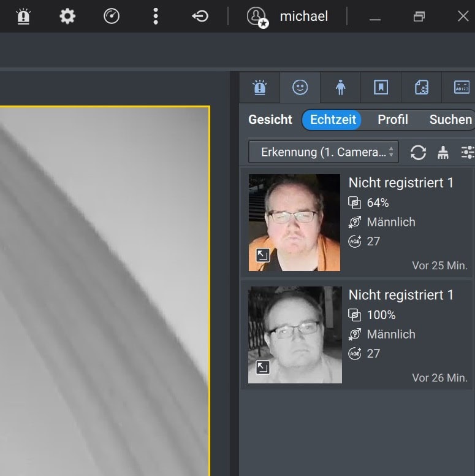The image size is (475, 476).
Task: Open the bookmark panel tab
Action: tap(381, 88)
